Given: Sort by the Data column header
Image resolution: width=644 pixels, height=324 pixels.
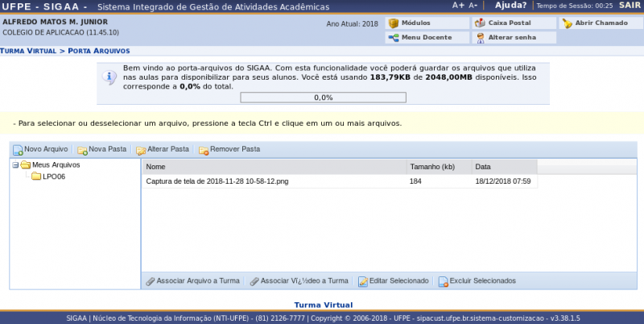Looking at the screenshot, I should (504, 167).
